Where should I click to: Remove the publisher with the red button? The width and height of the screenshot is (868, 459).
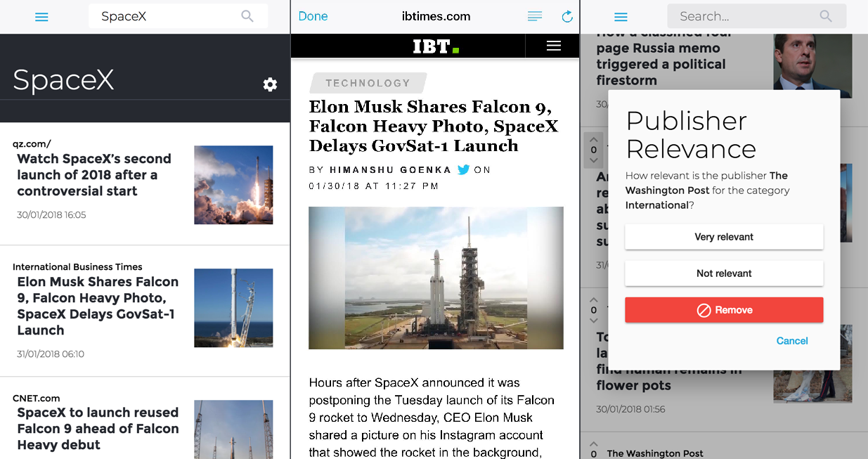coord(724,310)
